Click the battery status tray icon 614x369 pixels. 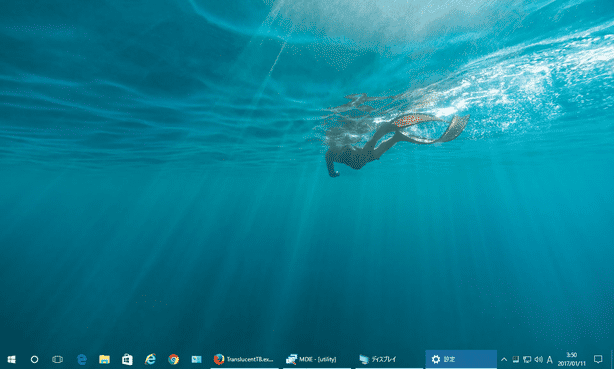(516, 359)
